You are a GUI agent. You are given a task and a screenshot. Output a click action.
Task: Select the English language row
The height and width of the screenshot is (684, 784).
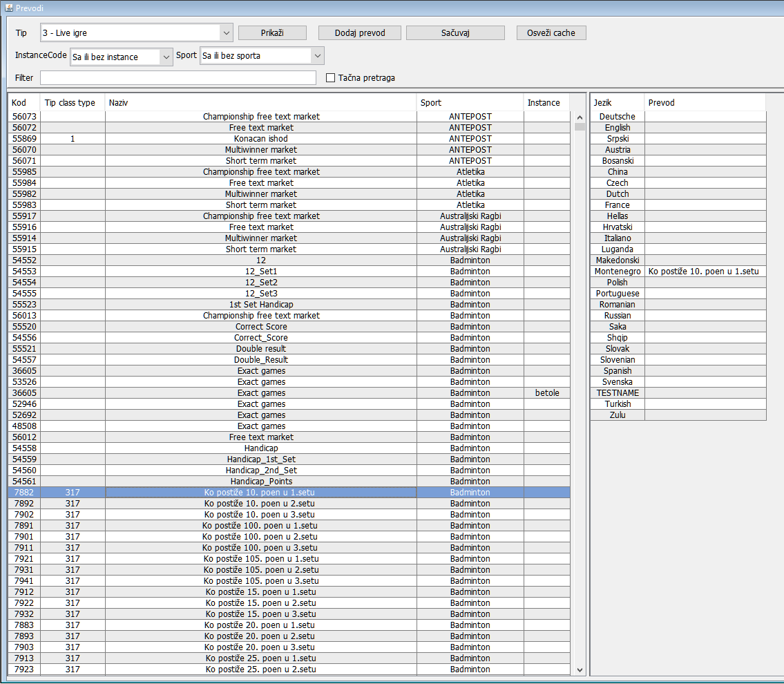[x=678, y=128]
